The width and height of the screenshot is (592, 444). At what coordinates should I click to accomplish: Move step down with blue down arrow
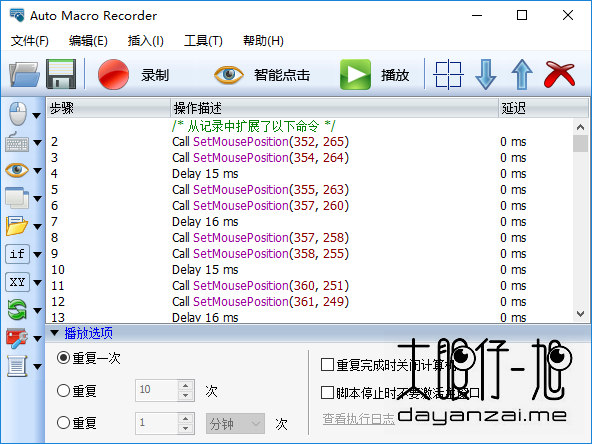coord(486,74)
